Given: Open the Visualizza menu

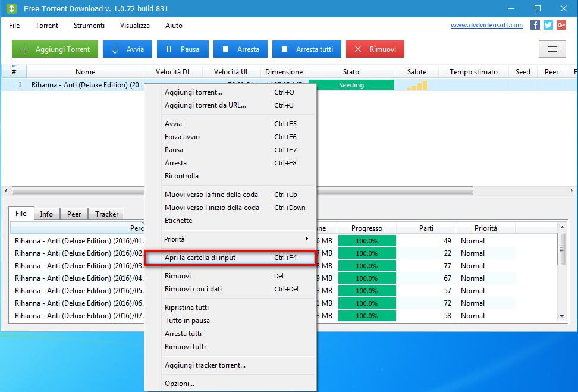Looking at the screenshot, I should click(x=135, y=26).
